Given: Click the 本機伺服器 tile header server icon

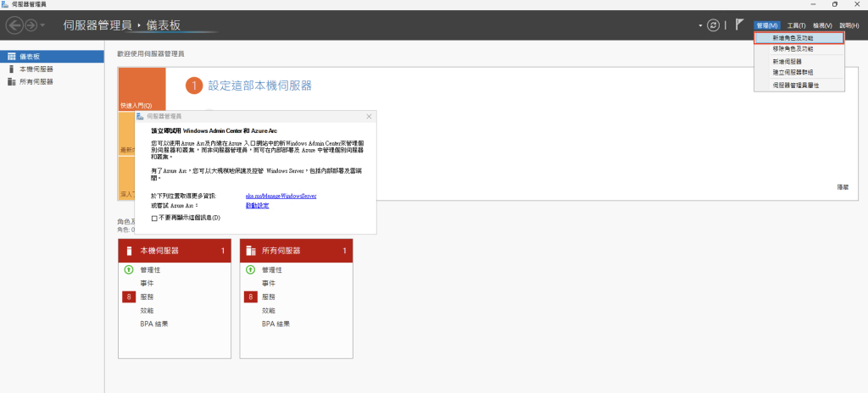Looking at the screenshot, I should point(129,252).
